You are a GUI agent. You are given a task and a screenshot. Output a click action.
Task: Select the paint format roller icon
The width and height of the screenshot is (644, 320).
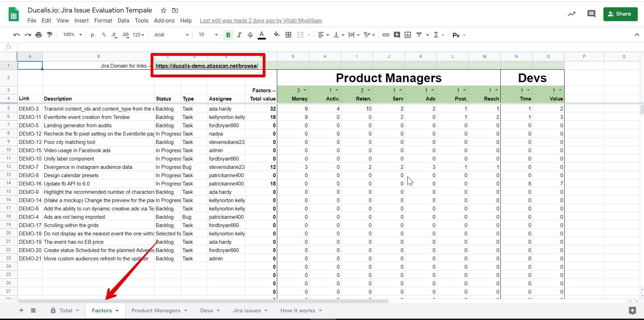[50, 35]
